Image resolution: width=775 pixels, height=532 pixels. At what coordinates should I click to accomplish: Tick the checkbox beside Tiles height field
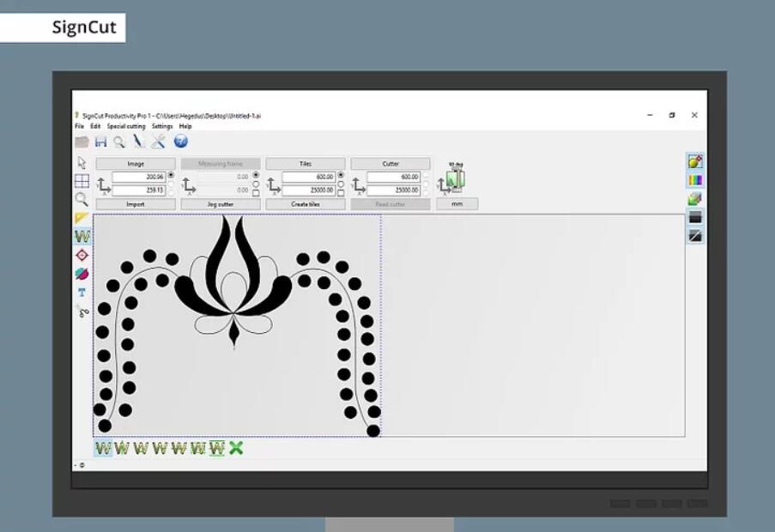(341, 192)
